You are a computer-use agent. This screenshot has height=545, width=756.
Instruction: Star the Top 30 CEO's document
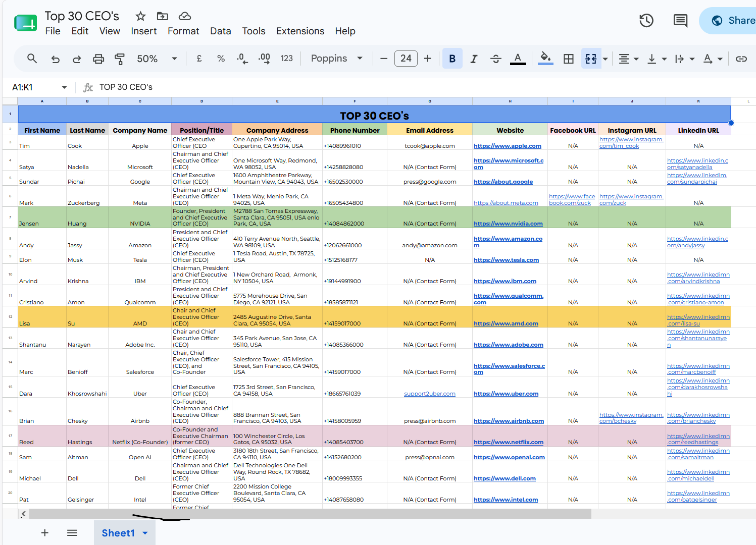pyautogui.click(x=140, y=16)
